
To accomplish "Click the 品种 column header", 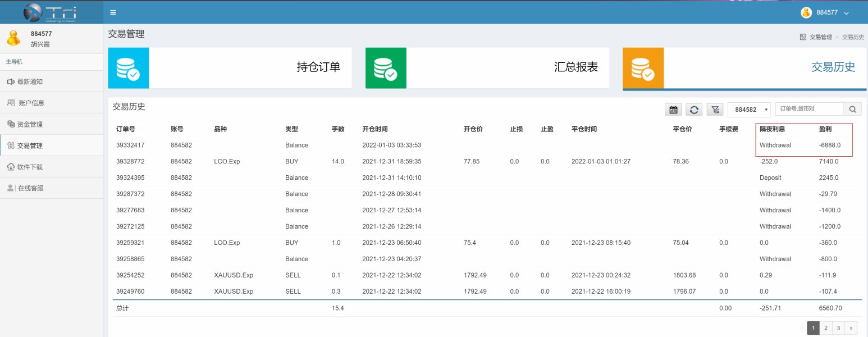I will [x=221, y=129].
